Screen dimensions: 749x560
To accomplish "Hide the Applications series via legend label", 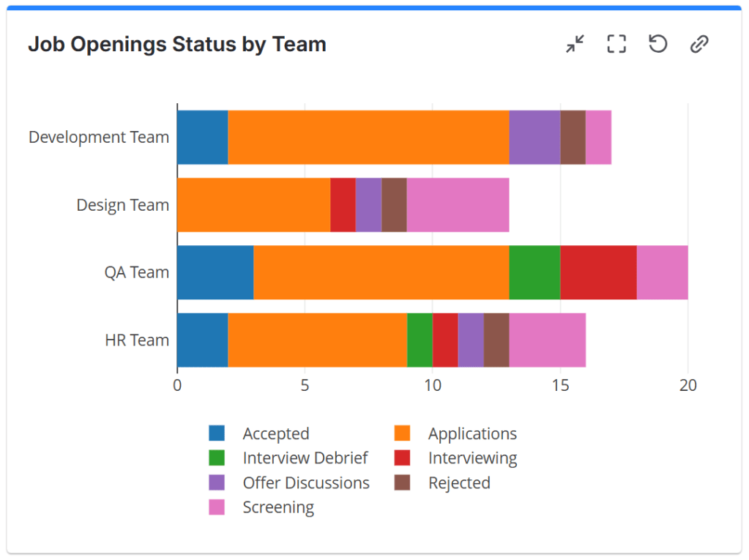I will click(472, 434).
